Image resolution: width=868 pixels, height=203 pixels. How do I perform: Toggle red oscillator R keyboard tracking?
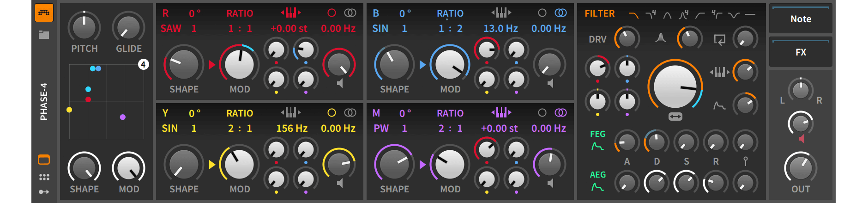coord(291,13)
